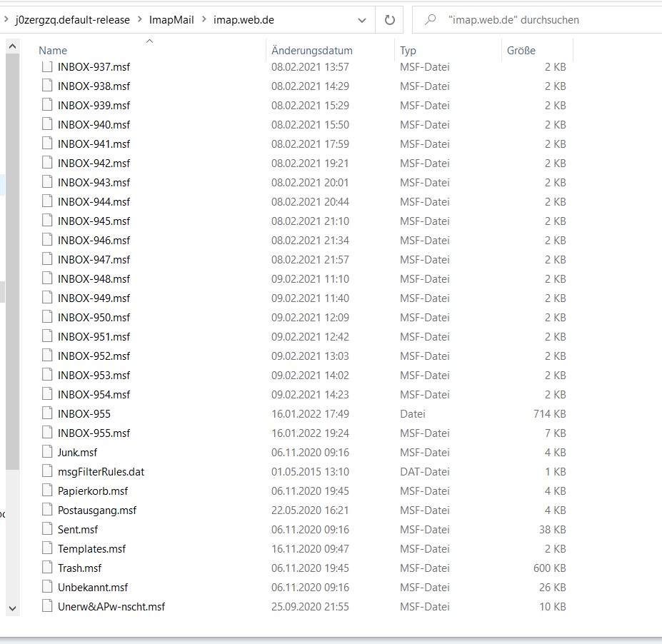Click the scroll down arrow of file list
The height and width of the screenshot is (644, 662).
point(12,608)
